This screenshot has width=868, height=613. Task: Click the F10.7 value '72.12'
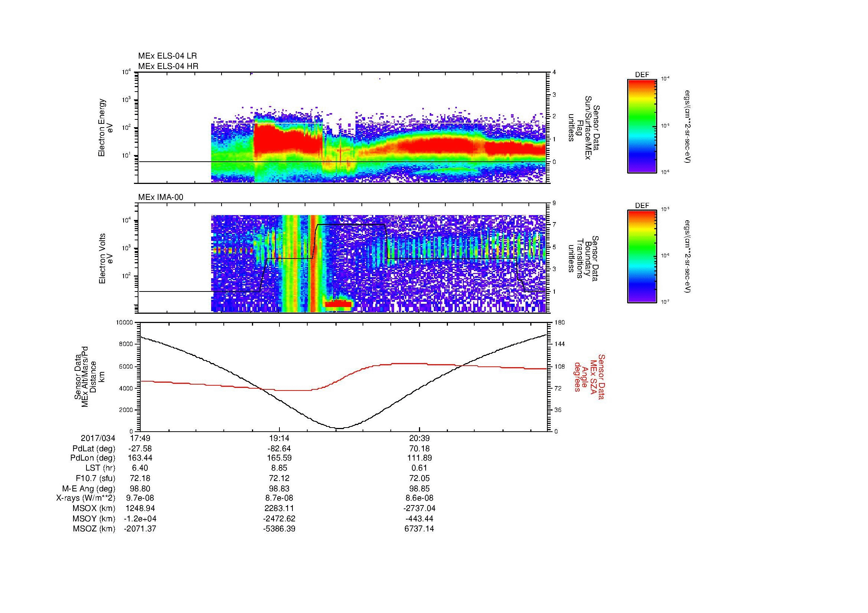[x=279, y=478]
